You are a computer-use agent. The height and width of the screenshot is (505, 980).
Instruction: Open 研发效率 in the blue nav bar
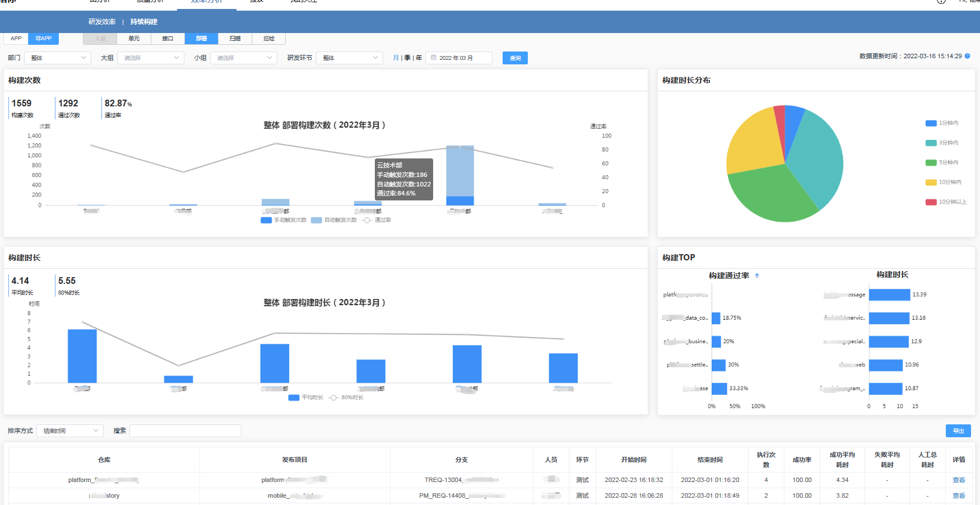pyautogui.click(x=102, y=22)
